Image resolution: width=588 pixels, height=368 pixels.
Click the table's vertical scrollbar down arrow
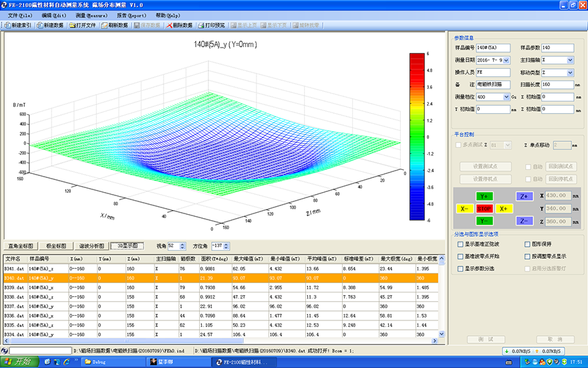442,334
